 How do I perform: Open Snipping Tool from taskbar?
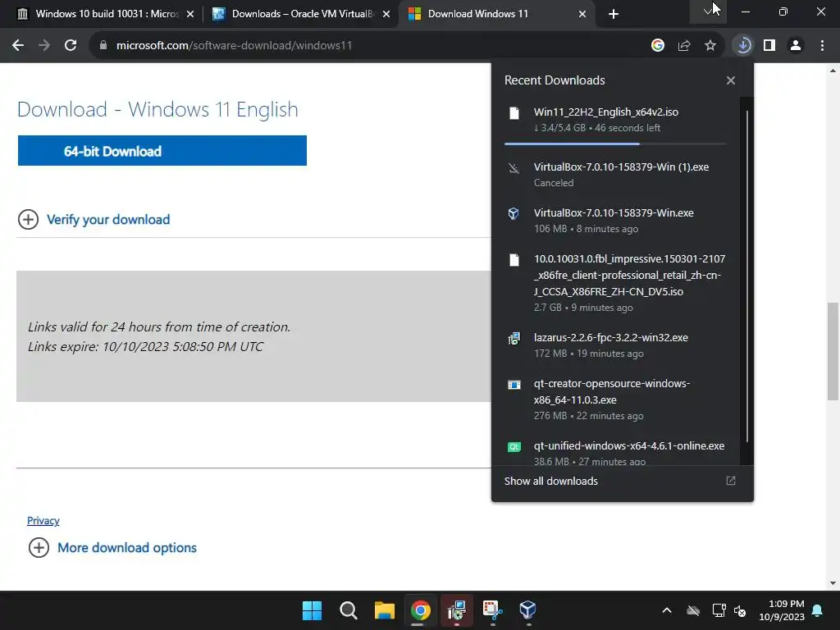(492, 609)
